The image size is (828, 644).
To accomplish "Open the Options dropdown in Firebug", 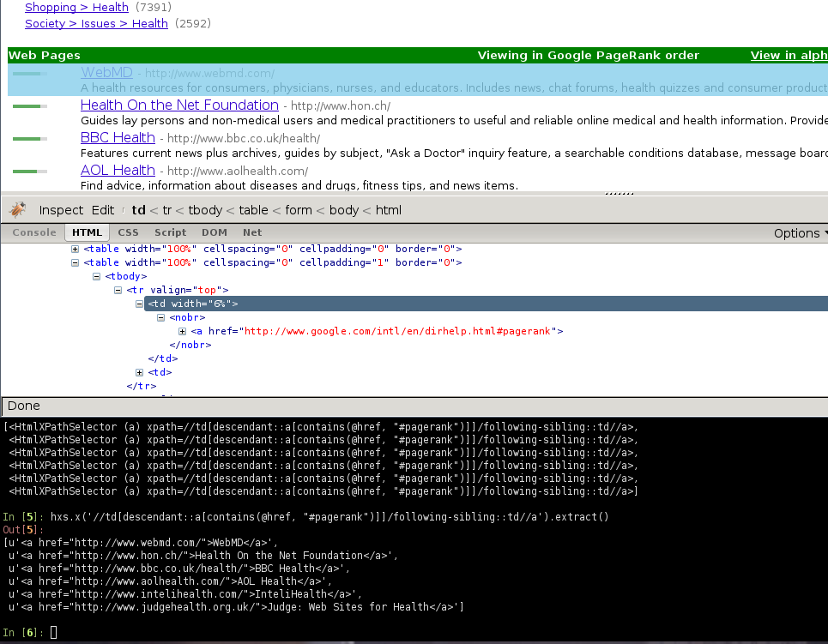I will tap(800, 233).
